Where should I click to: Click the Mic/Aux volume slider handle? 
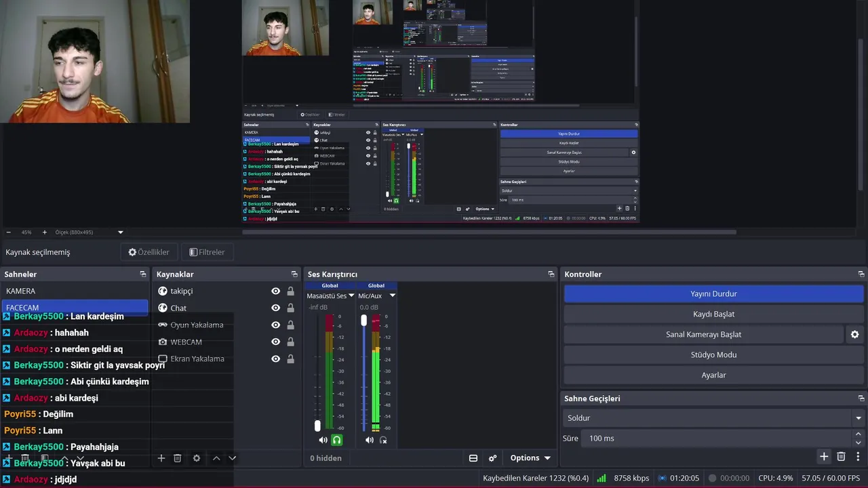(364, 320)
